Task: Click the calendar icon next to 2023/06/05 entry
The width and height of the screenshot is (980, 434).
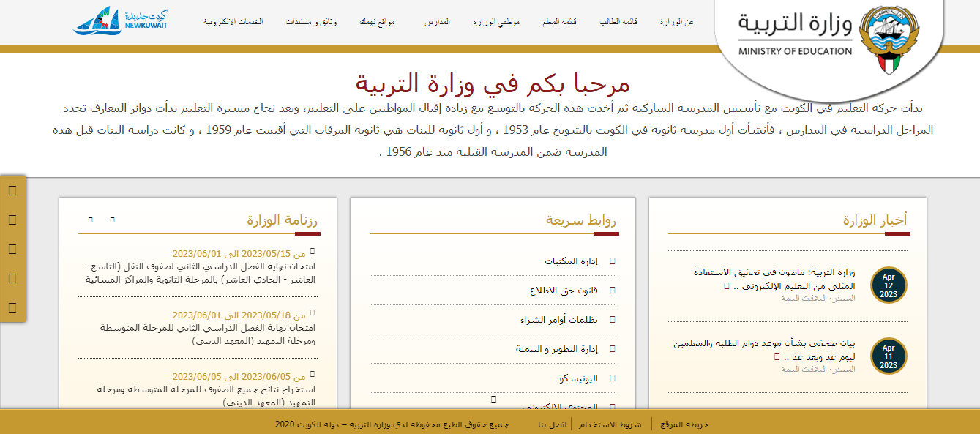Action: (313, 373)
